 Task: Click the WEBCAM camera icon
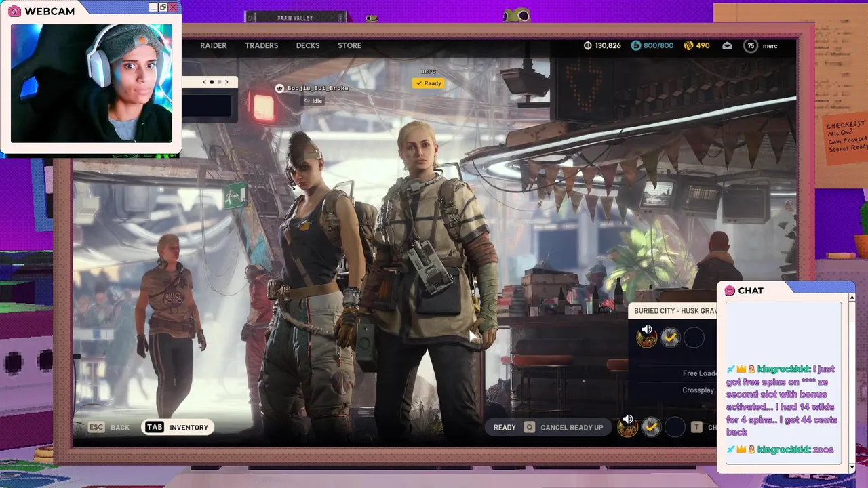[14, 12]
